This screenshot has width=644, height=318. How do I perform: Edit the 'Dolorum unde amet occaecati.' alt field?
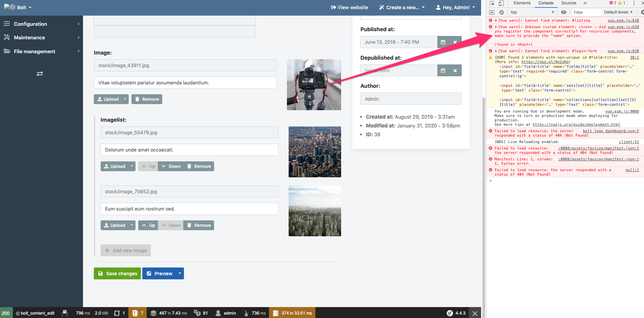(x=189, y=150)
